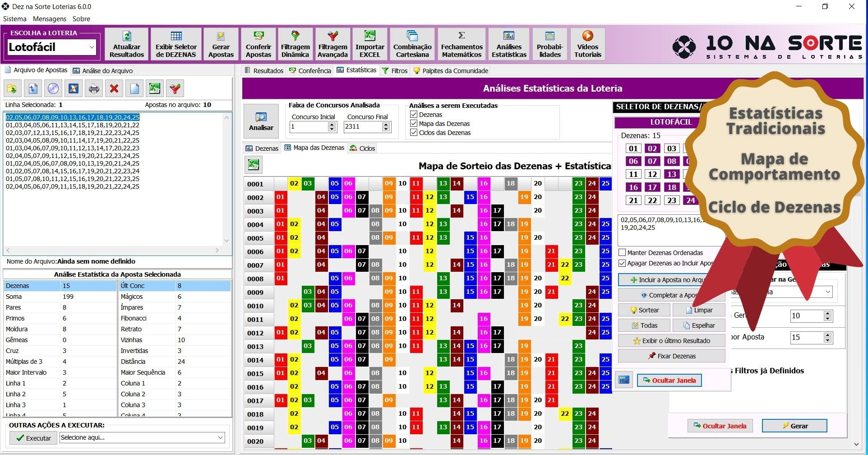The image size is (868, 455).
Task: Open the Sistema menu
Action: (x=15, y=19)
